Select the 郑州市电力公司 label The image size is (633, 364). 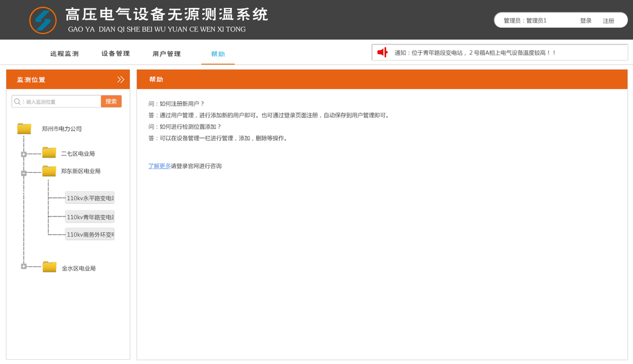point(62,129)
